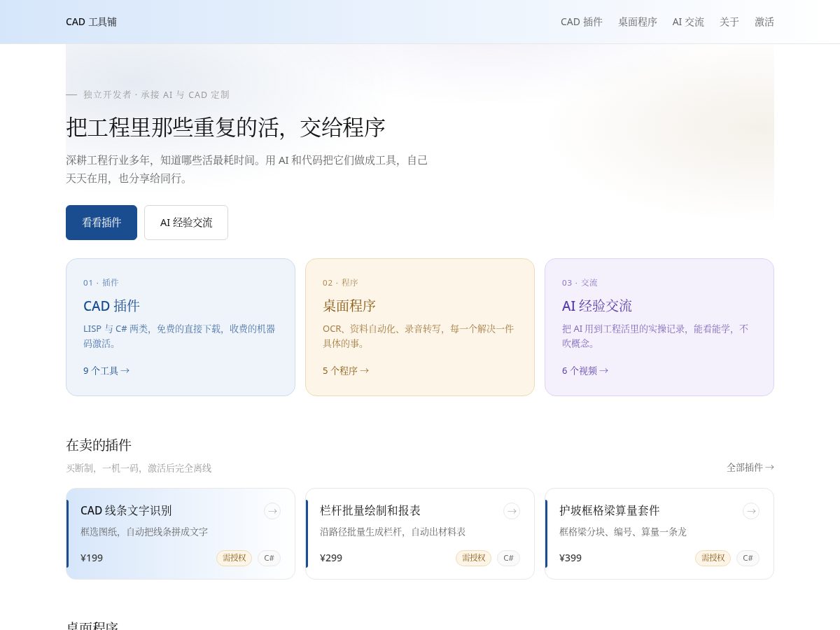
Task: Open AI 经验交流 card heading
Action: 597,306
